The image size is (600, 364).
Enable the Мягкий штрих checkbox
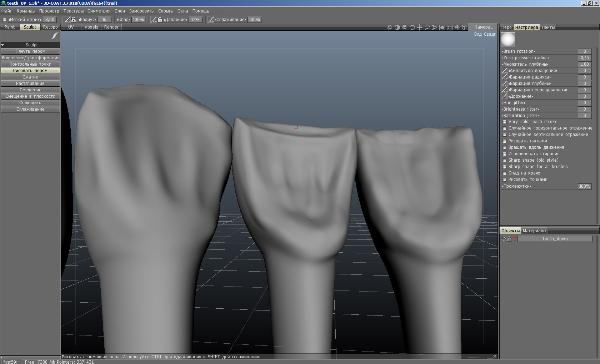[5, 20]
